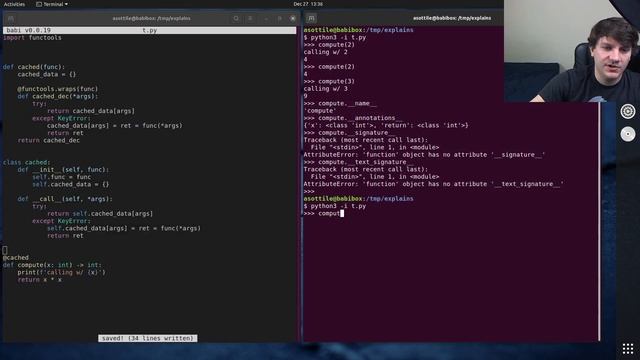
Task: Click the print(f'calling w/ {x}') line
Action: 61,273
